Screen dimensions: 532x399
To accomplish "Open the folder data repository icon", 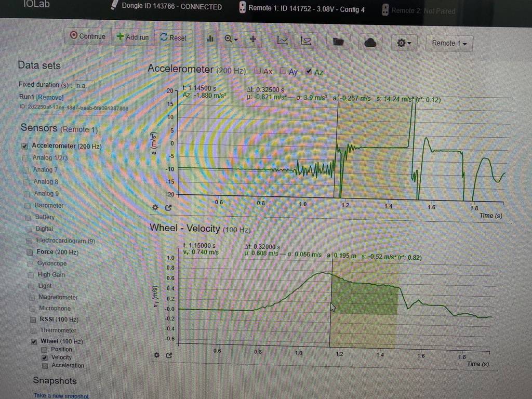I will (x=338, y=42).
